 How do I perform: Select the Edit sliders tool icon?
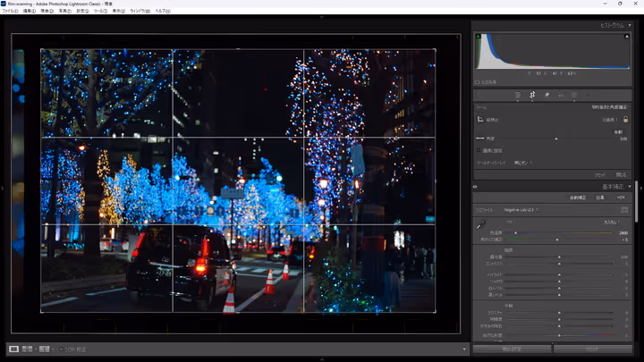[517, 95]
